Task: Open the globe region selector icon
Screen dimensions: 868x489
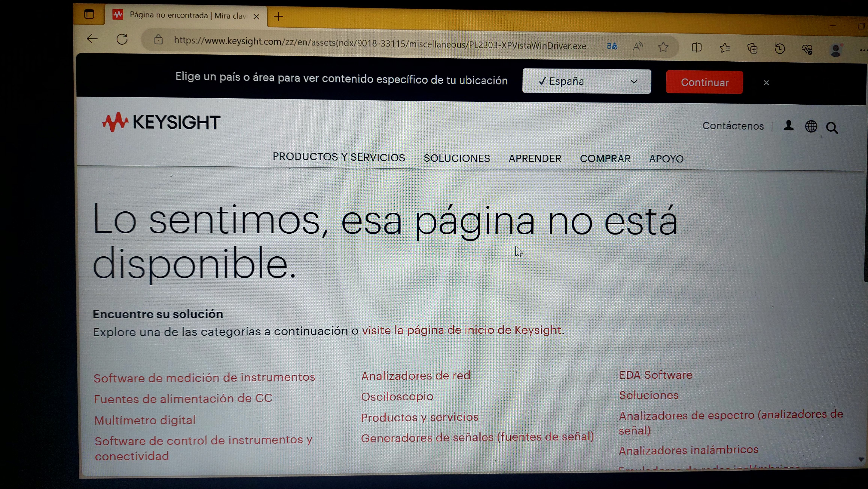Action: [811, 127]
